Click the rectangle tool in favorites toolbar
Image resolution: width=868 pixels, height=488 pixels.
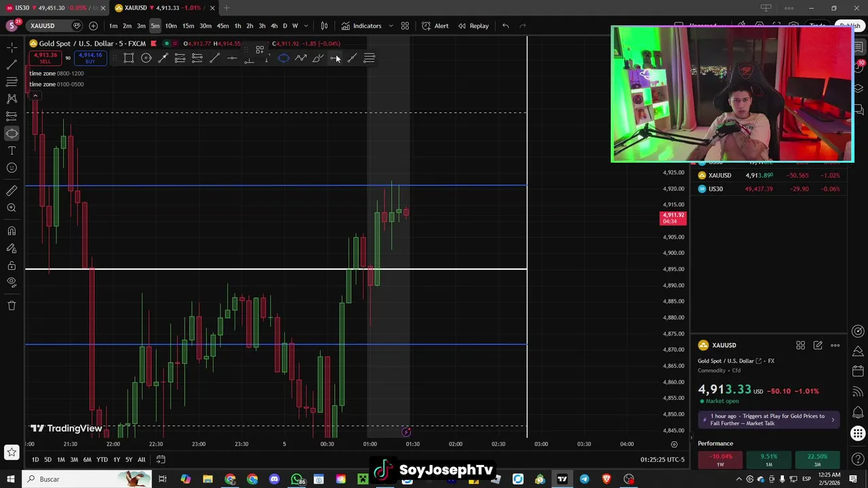pos(129,58)
